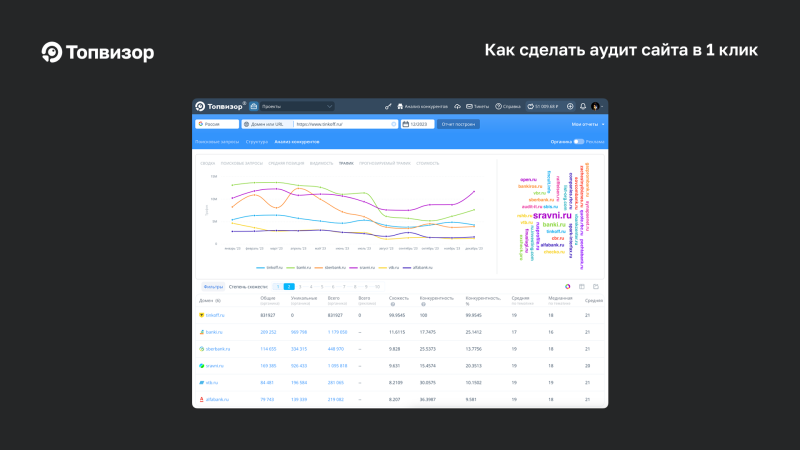Open the projects home icon in header
Viewport: 800px width, 450px height.
tap(254, 106)
